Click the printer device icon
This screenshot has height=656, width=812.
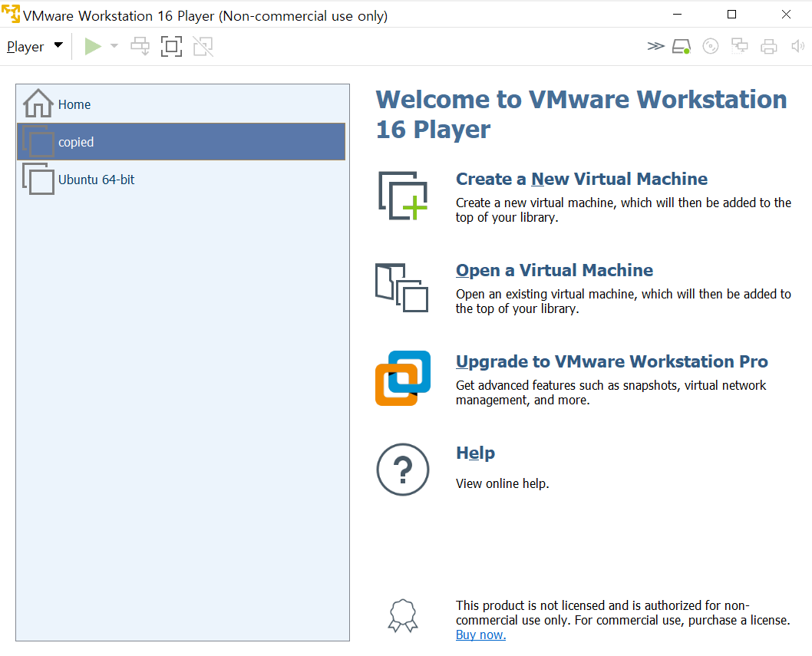tap(768, 46)
